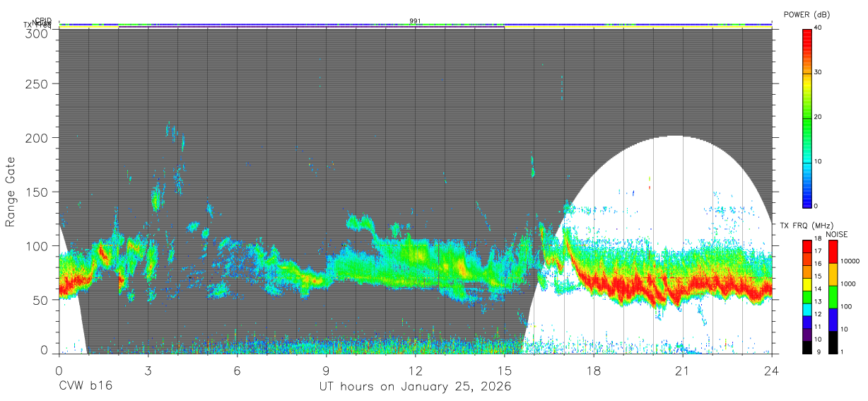
Task: Click the 'Range Gate' y-axis title
Action: click(11, 192)
